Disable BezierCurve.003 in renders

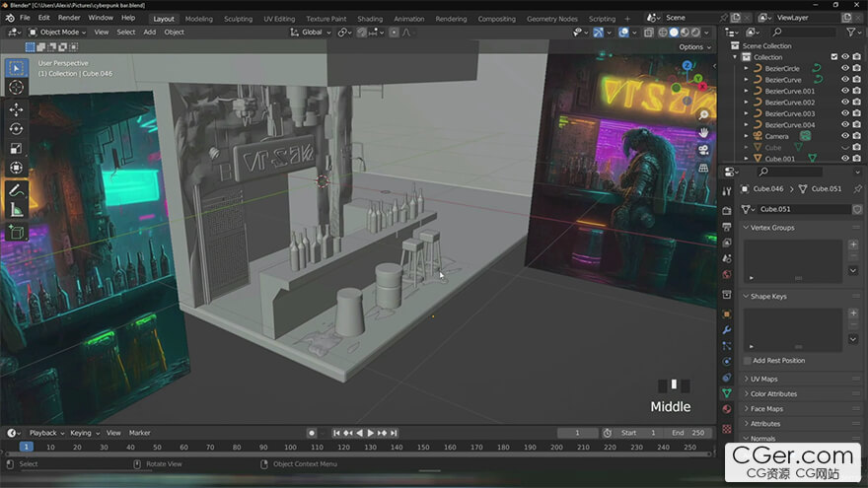857,113
